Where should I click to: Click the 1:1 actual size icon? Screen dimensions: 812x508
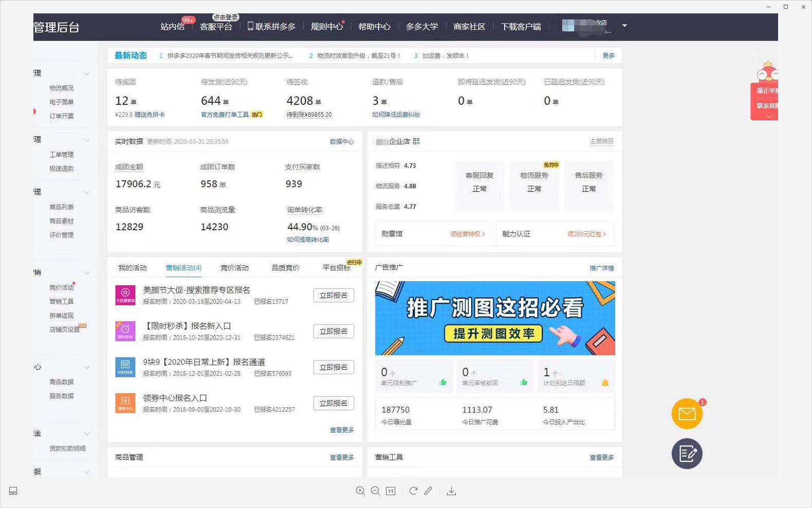tap(391, 491)
